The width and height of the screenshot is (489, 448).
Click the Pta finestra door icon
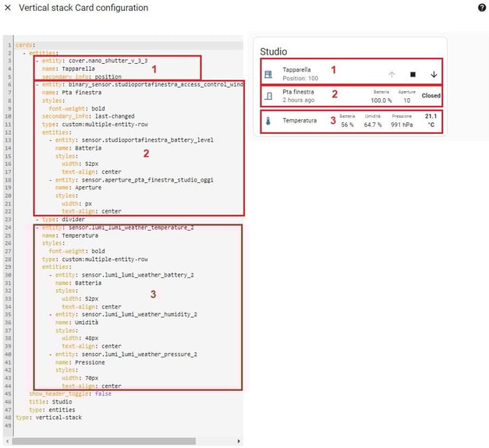coord(268,96)
